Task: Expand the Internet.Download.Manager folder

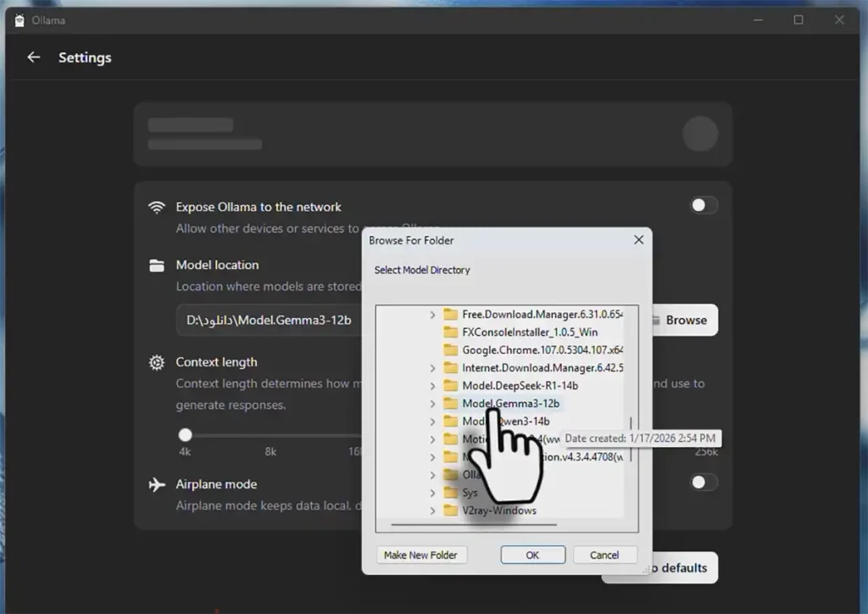Action: pos(432,368)
